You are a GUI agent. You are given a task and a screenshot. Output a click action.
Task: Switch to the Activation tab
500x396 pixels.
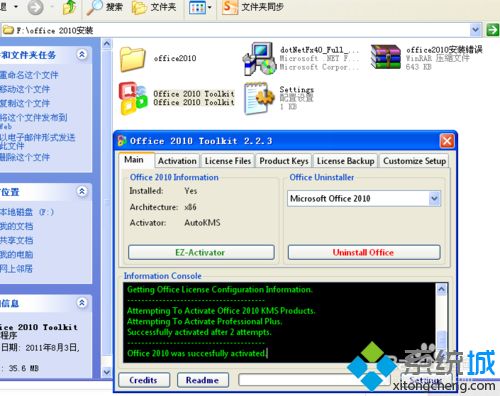tap(177, 161)
